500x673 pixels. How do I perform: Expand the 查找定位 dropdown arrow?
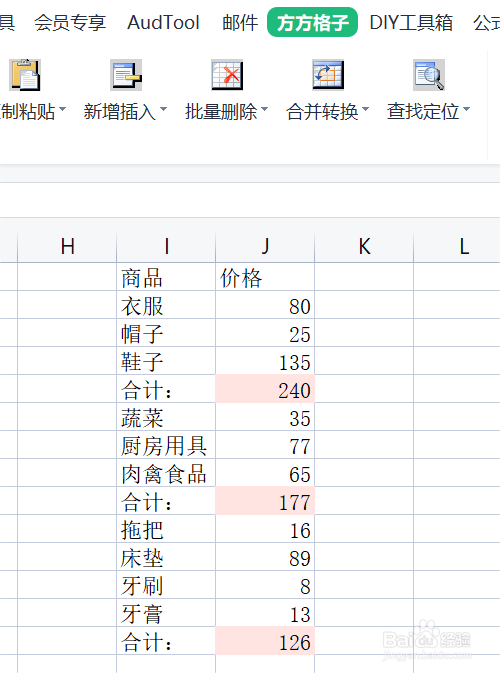[x=467, y=109]
